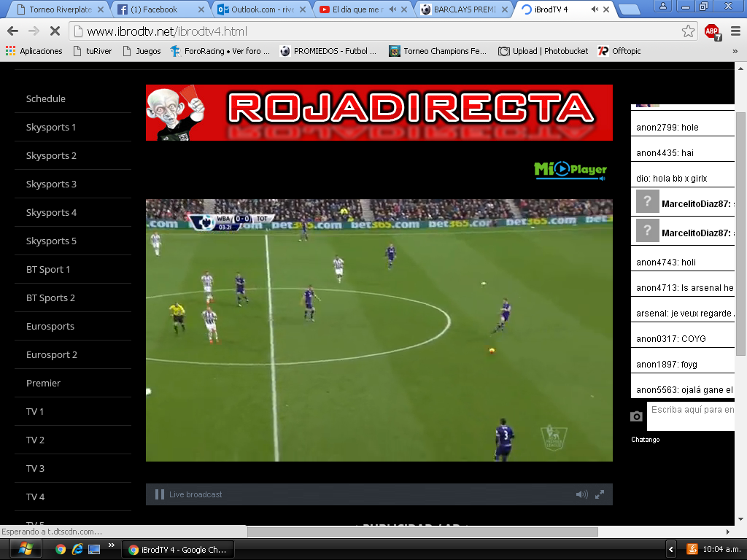The height and width of the screenshot is (560, 747).
Task: Select the Skysports 3 channel
Action: (51, 184)
